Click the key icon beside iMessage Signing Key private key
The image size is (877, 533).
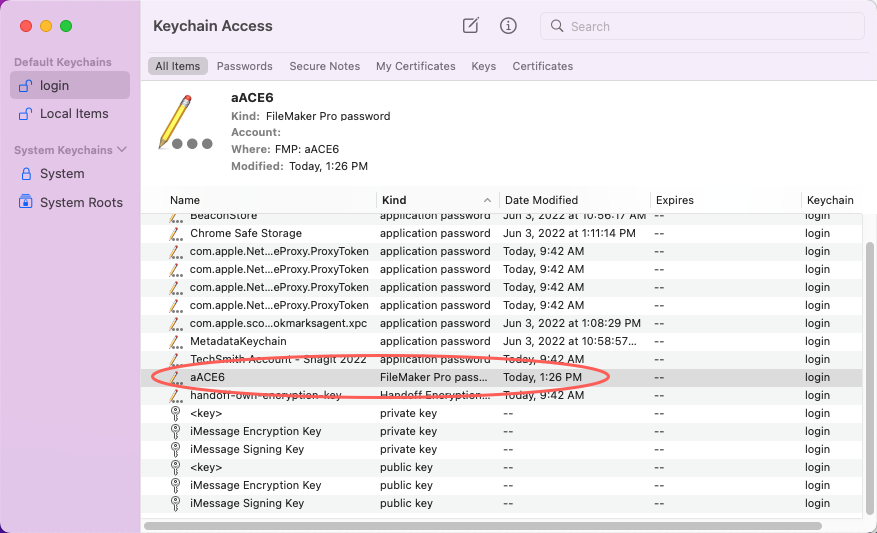[x=176, y=450]
